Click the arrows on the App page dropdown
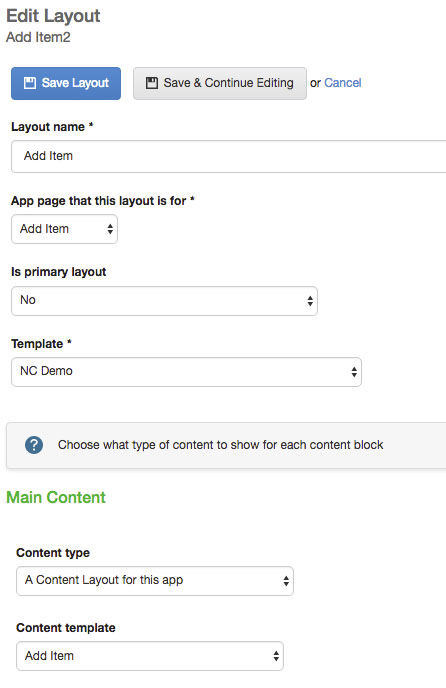446x688 pixels. pos(110,229)
